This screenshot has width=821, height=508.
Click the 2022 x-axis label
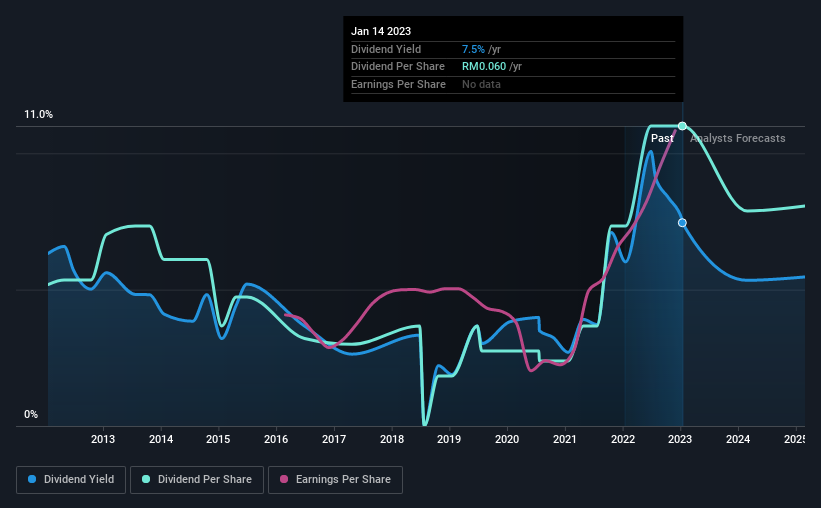pos(623,439)
